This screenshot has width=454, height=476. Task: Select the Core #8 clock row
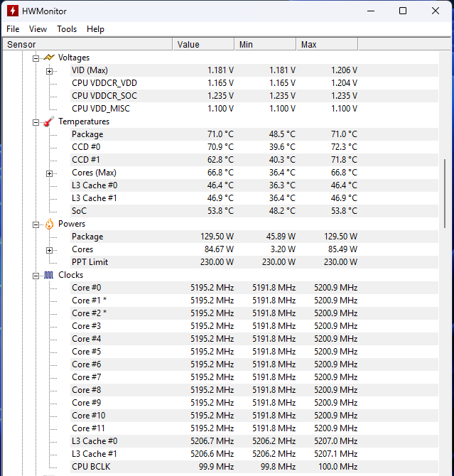coord(254,390)
